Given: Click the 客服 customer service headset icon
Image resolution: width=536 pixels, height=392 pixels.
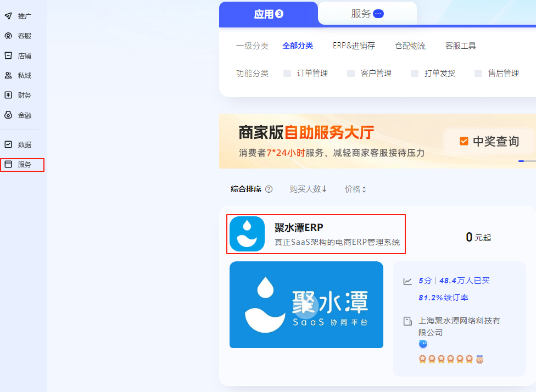Looking at the screenshot, I should (8, 36).
